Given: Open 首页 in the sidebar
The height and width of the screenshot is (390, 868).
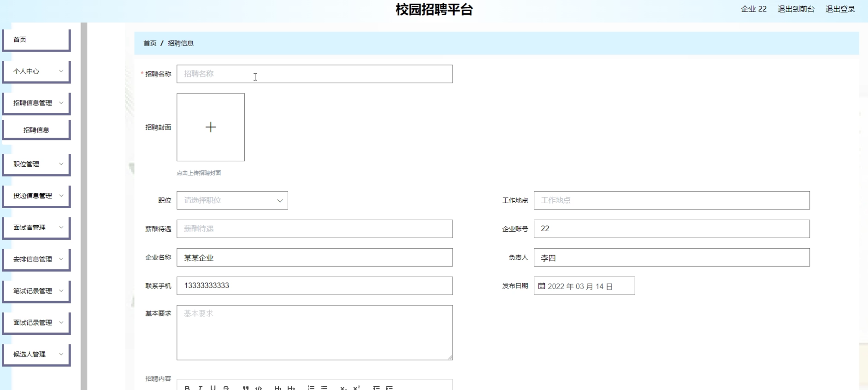Looking at the screenshot, I should point(36,40).
